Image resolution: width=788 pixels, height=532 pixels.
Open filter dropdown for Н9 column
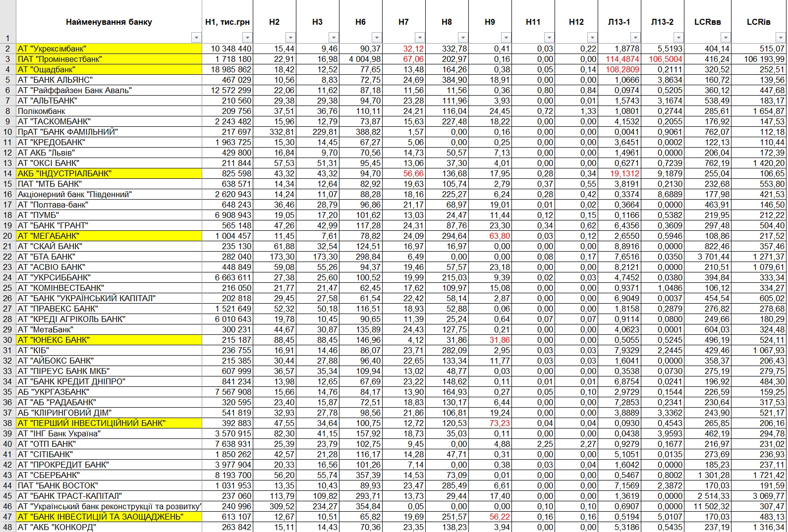pos(506,38)
